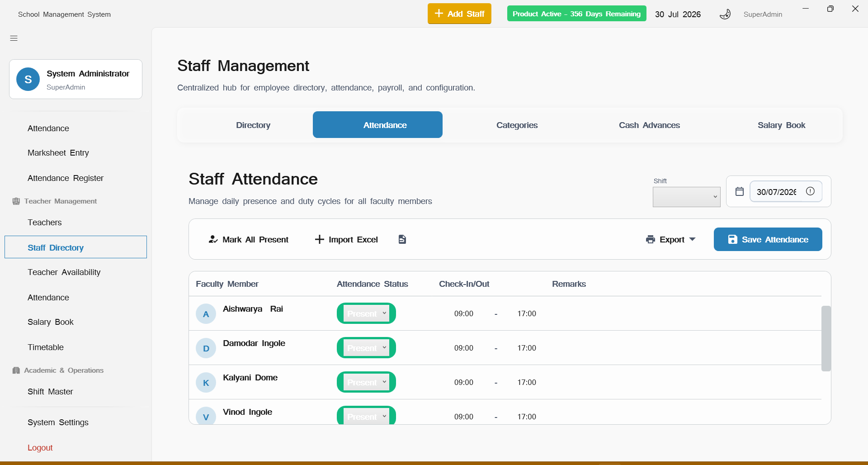The height and width of the screenshot is (465, 868).
Task: Click the System Administrator S avatar
Action: [28, 79]
